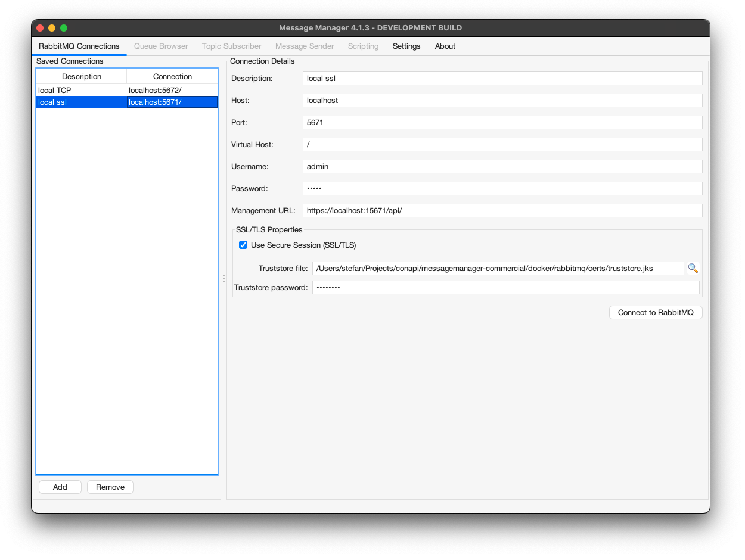Viewport: 745px width, 560px height.
Task: Browse for a truststore file using the magnifier icon
Action: click(693, 268)
